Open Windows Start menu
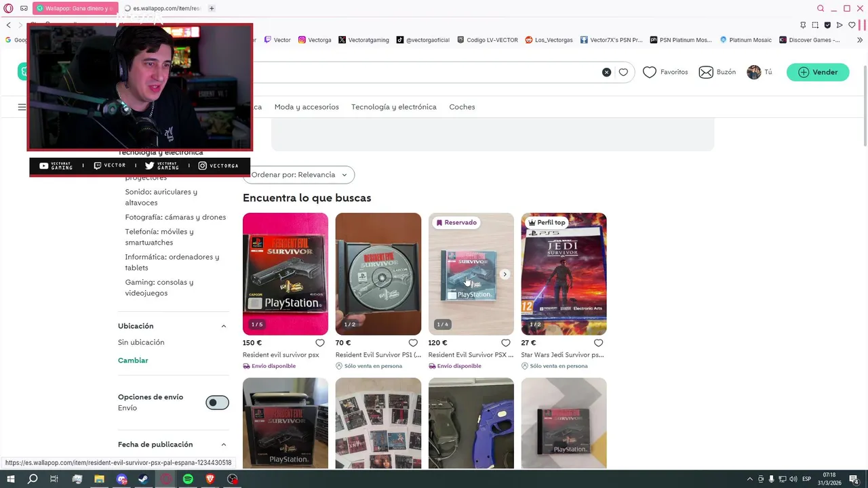Viewport: 868px width, 488px height. pos(11,479)
